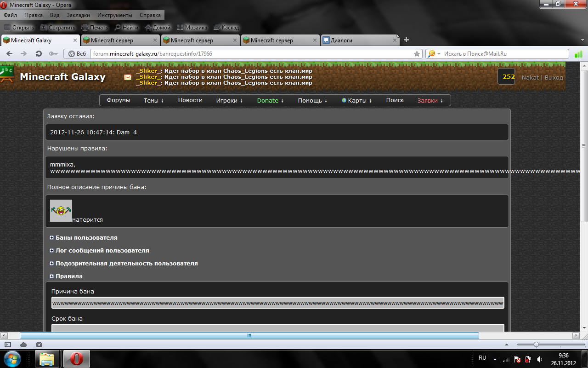Viewport: 588px width, 368px height.
Task: Open the Темы dropdown in forum navigation
Action: tap(154, 100)
